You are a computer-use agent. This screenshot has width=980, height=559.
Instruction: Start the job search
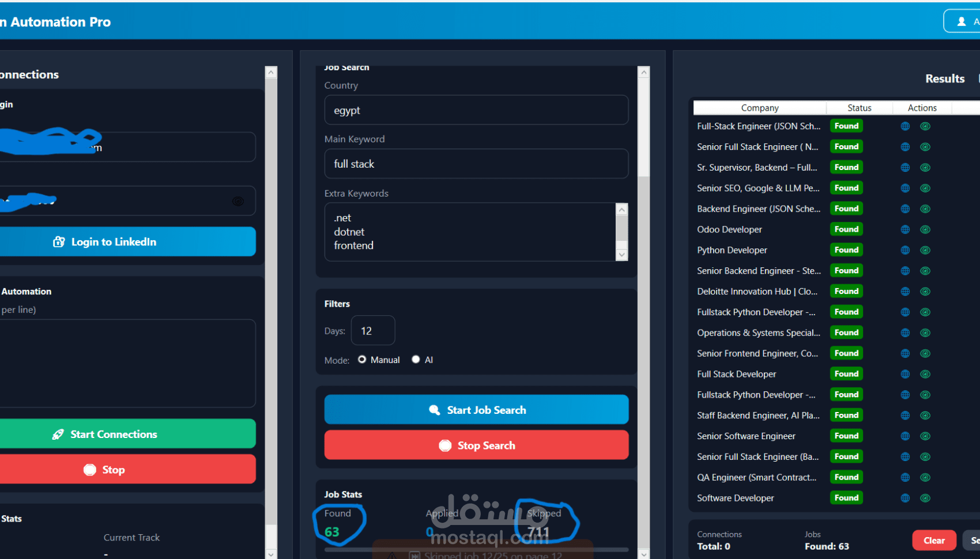476,410
